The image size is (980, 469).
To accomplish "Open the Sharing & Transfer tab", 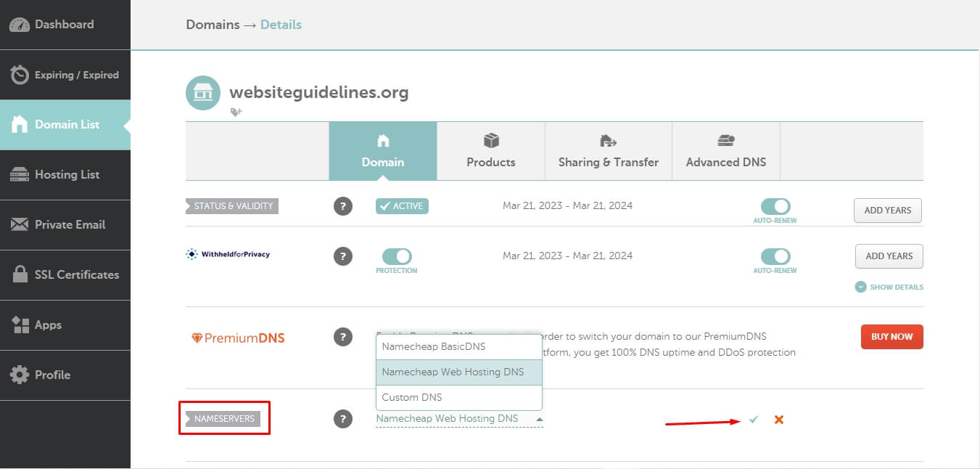I will (x=608, y=151).
